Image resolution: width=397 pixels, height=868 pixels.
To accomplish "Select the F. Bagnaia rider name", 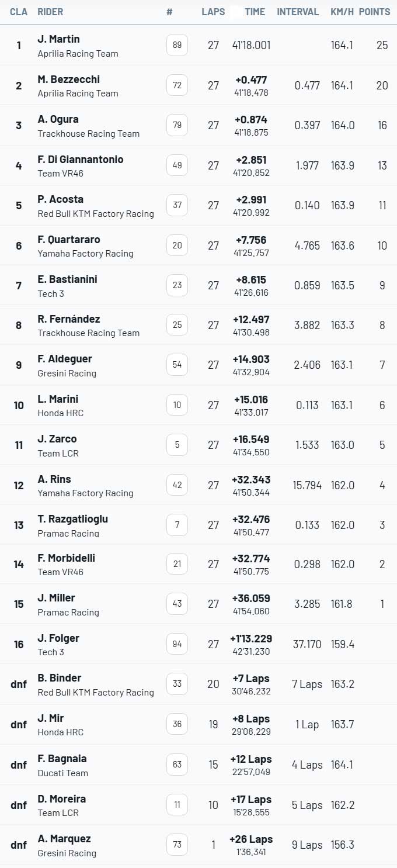I will [62, 759].
